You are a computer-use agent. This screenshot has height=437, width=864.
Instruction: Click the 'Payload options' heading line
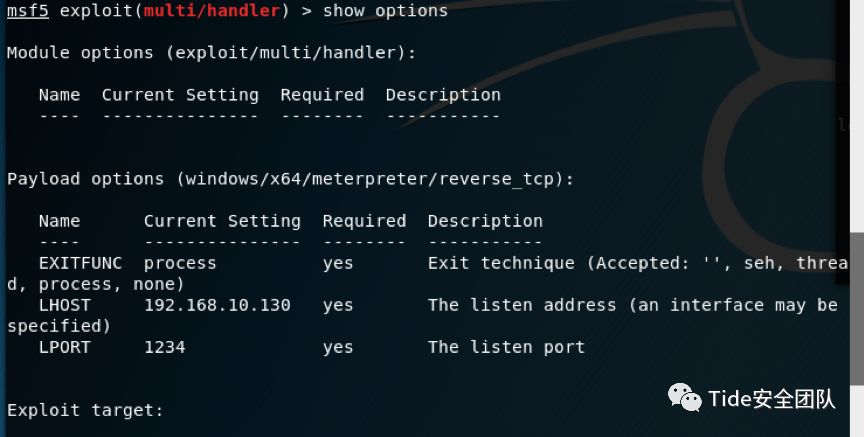[290, 179]
